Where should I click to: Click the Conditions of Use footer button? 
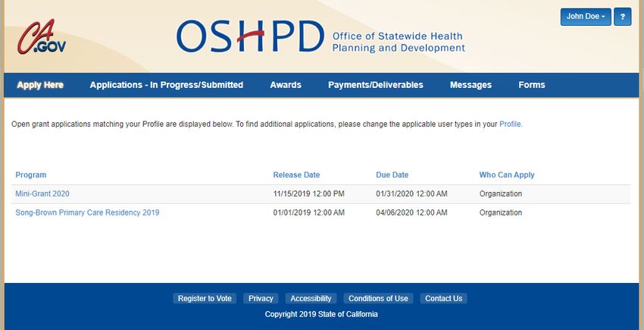point(378,298)
